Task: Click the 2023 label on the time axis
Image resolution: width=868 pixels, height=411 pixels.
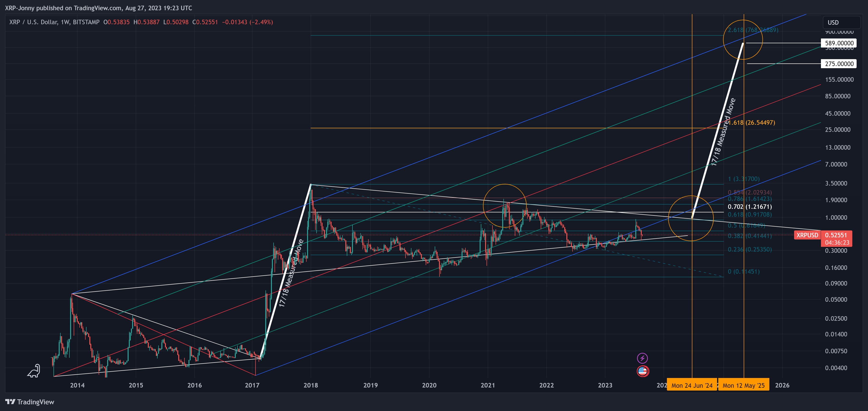Action: (x=605, y=385)
